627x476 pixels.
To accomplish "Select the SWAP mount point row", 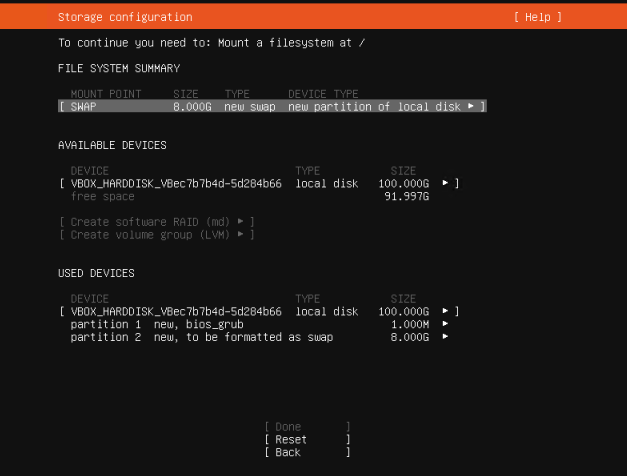I will [272, 106].
